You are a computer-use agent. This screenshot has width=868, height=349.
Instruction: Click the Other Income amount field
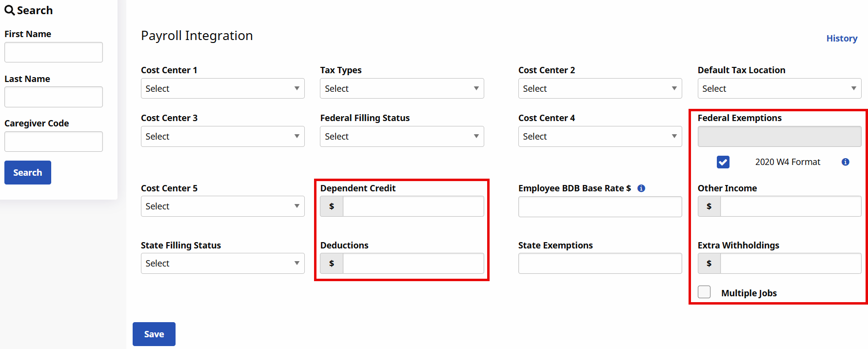click(x=790, y=206)
